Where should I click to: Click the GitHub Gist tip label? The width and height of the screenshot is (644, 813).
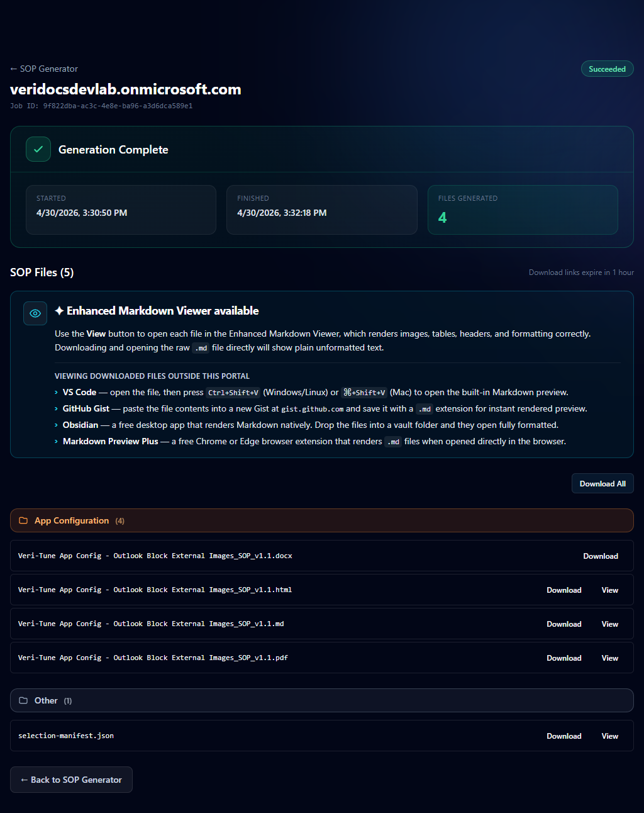86,408
